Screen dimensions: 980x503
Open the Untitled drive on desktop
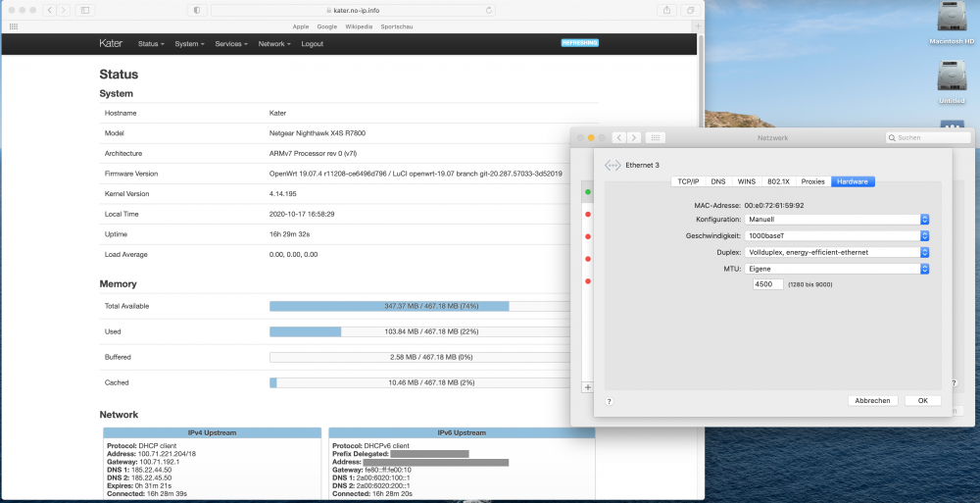click(x=952, y=82)
